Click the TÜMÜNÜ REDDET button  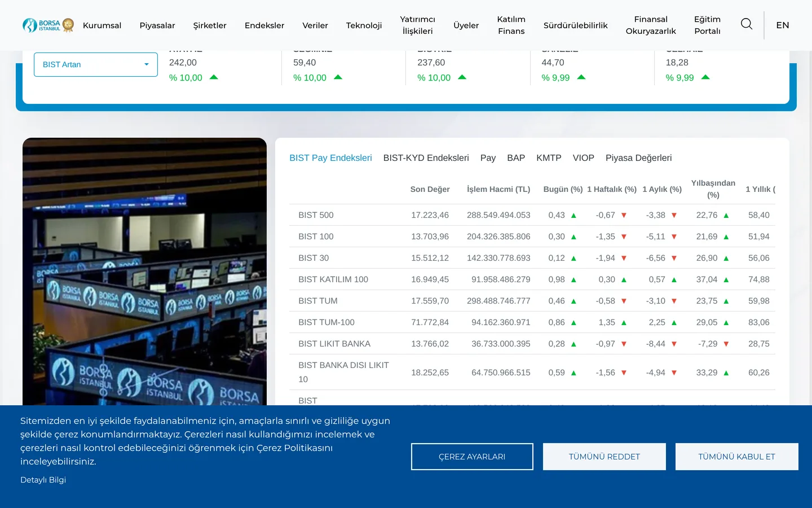click(604, 457)
